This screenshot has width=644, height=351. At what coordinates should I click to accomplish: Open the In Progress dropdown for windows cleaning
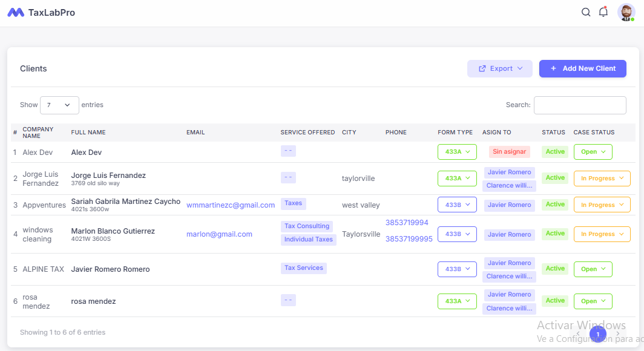pyautogui.click(x=602, y=234)
